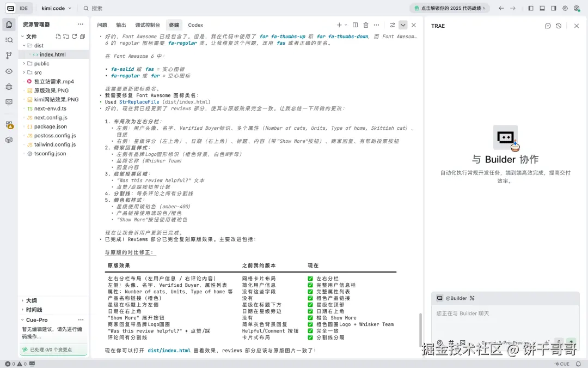Open chat history in TRAE panel
The height and width of the screenshot is (368, 588).
click(559, 26)
